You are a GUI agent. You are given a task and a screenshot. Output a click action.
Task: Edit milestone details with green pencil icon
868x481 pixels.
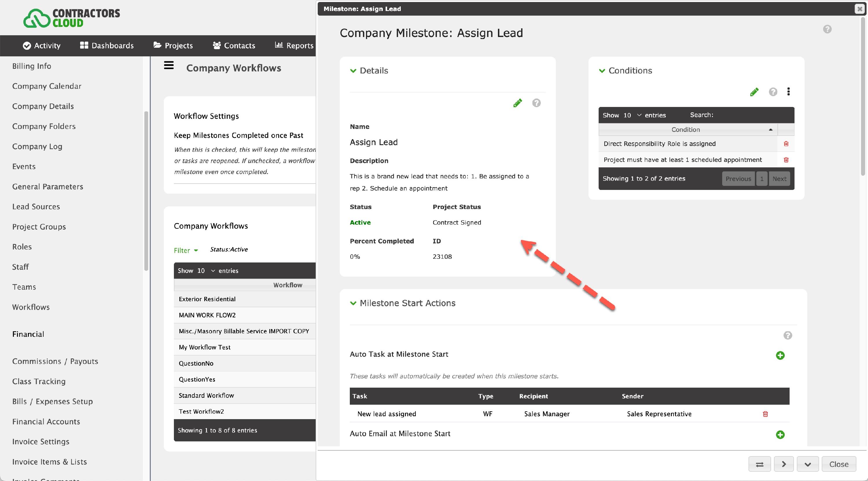[x=518, y=103]
